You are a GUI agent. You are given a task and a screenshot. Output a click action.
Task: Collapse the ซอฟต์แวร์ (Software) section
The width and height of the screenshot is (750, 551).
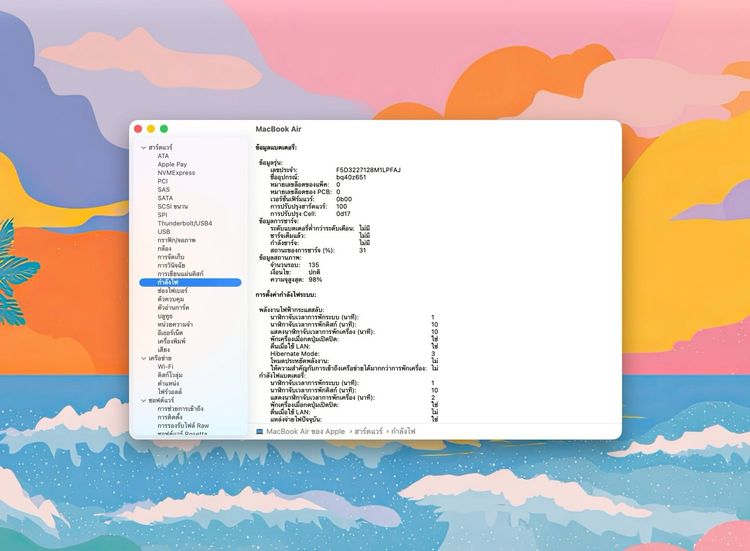143,400
